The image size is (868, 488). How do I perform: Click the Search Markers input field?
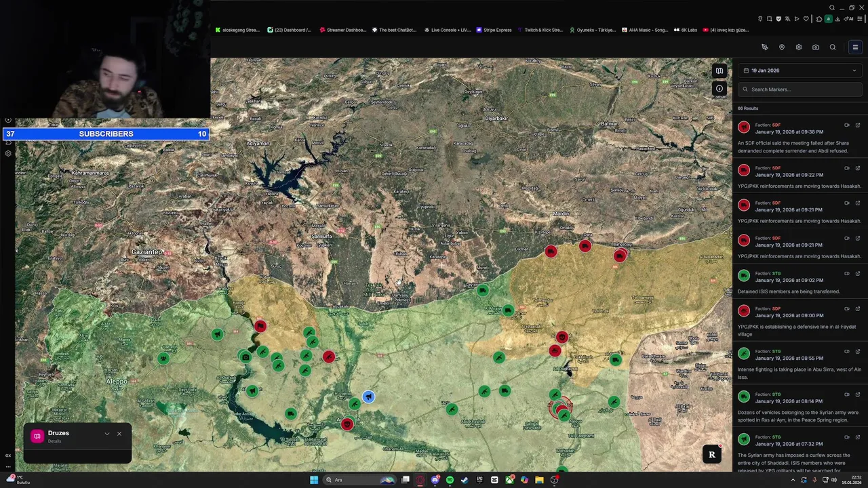[800, 89]
